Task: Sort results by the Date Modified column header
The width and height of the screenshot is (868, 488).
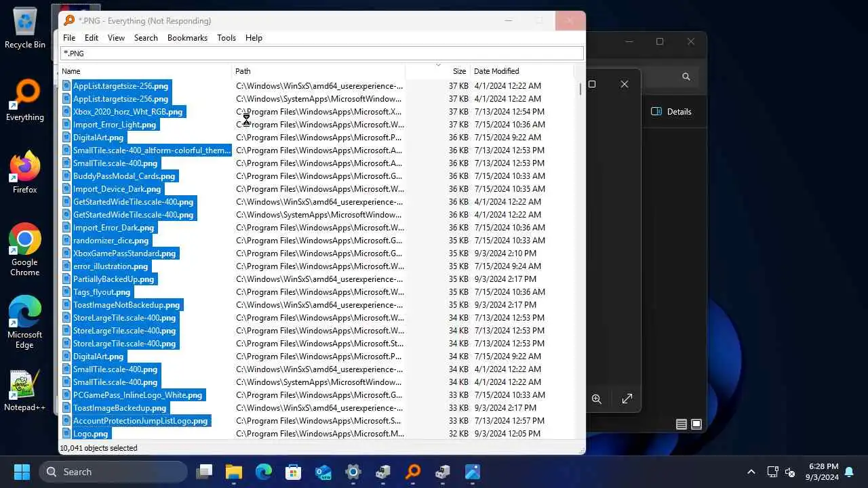Action: [x=522, y=71]
